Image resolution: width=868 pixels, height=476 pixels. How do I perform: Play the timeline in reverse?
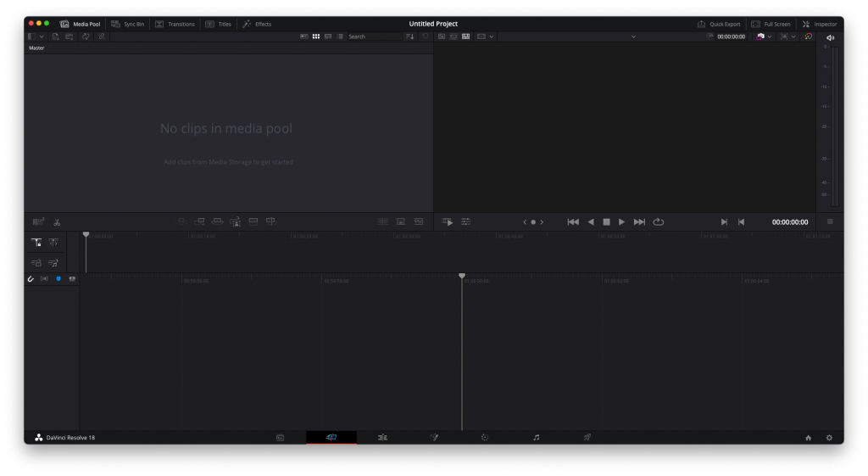click(x=591, y=222)
